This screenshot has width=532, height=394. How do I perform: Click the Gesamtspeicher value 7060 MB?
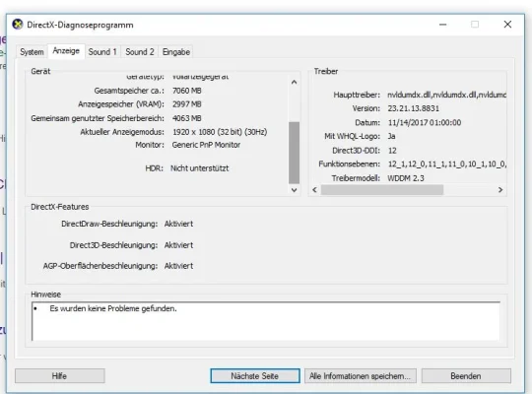coord(186,91)
